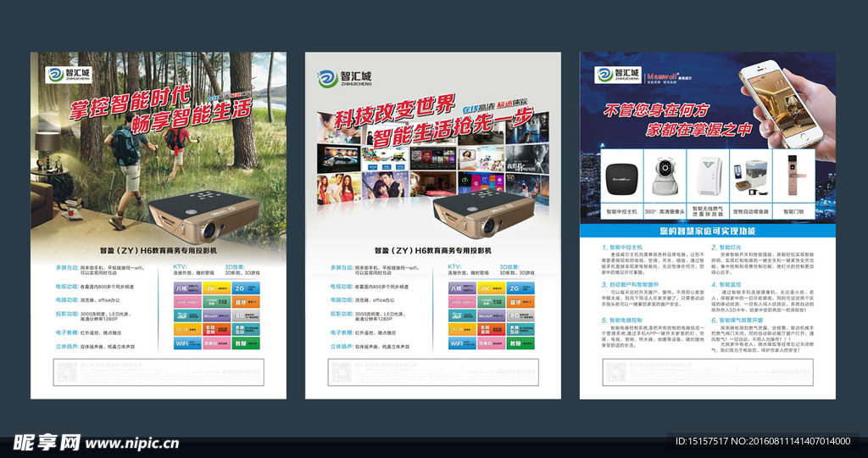
Task: Click the 不管您身在何方 headline
Action: (x=655, y=110)
